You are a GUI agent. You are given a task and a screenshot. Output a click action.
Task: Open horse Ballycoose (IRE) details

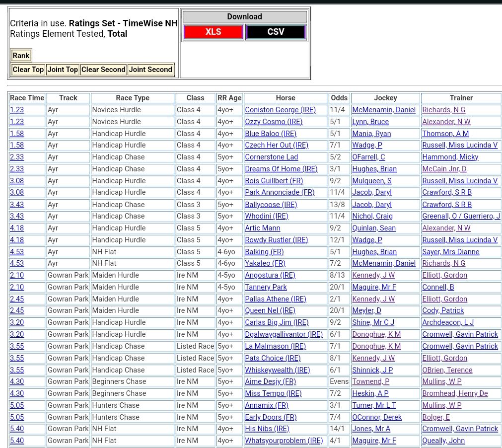(271, 205)
